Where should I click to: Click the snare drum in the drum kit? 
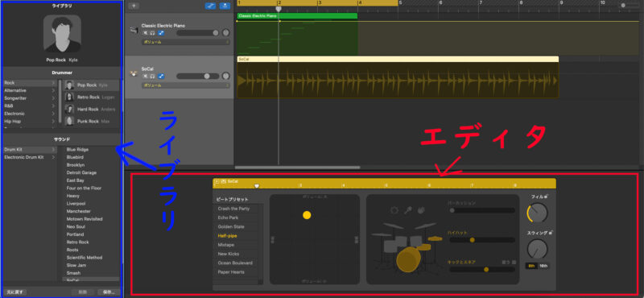[x=424, y=247]
